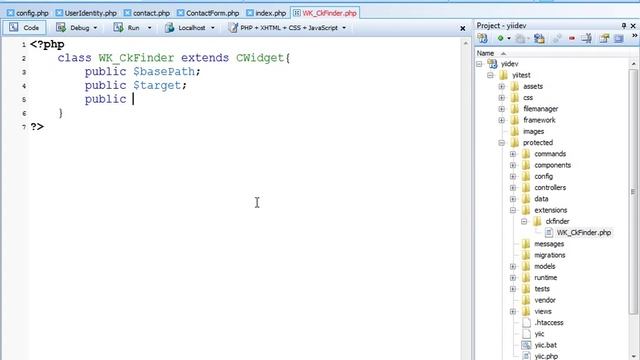Open the Run dropdown arrow

click(149, 28)
